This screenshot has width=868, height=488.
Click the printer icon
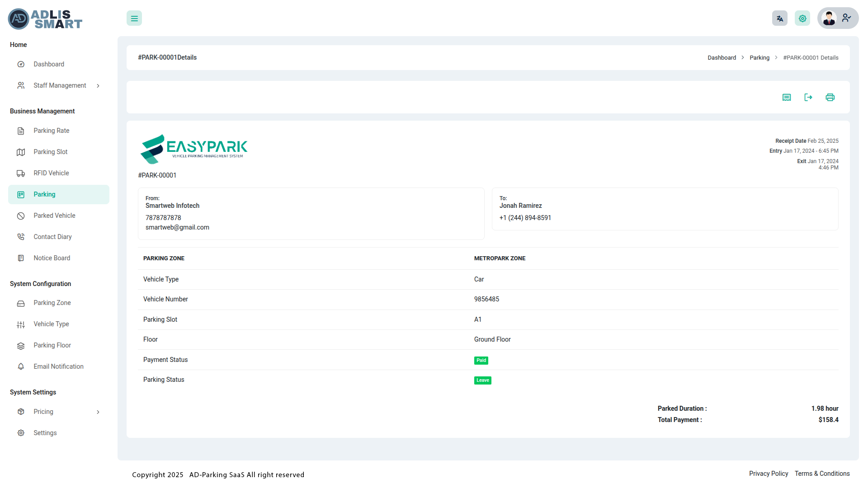pyautogui.click(x=830, y=98)
